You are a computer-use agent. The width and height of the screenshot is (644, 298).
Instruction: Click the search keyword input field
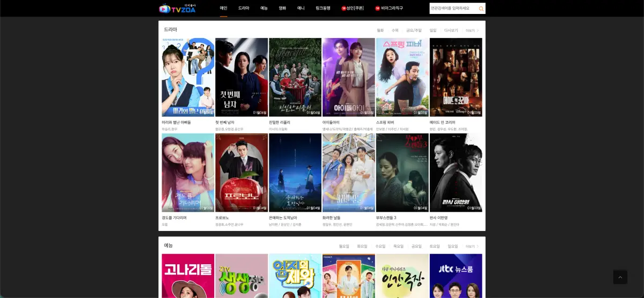[x=452, y=9]
